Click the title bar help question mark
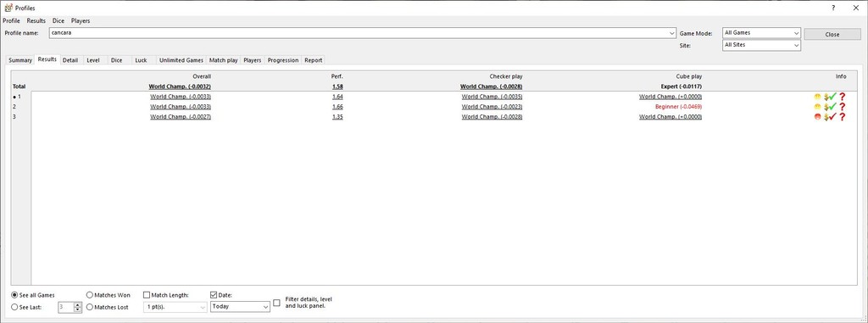868x323 pixels. (834, 8)
